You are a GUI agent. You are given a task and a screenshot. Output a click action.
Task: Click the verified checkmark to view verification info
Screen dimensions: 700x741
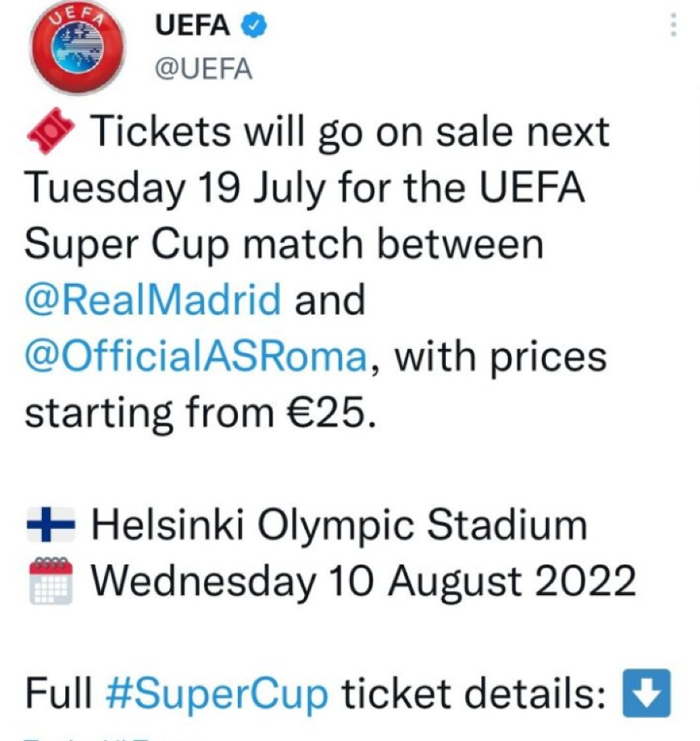[255, 23]
